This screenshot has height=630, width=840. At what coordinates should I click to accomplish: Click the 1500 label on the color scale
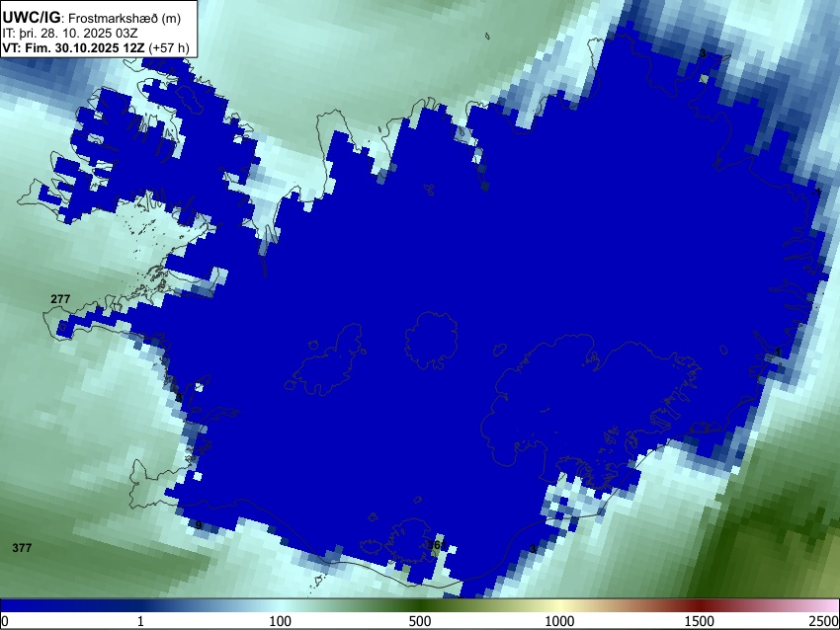(700, 621)
